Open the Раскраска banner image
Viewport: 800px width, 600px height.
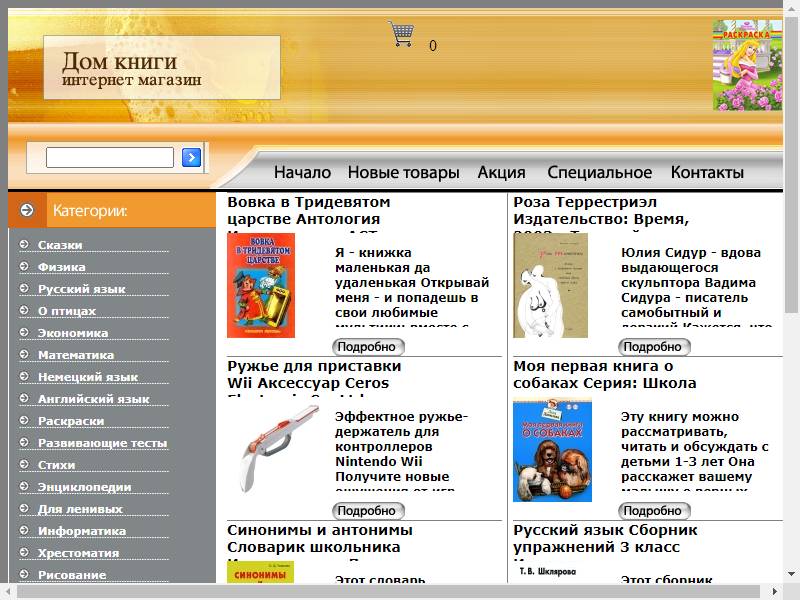pos(747,65)
